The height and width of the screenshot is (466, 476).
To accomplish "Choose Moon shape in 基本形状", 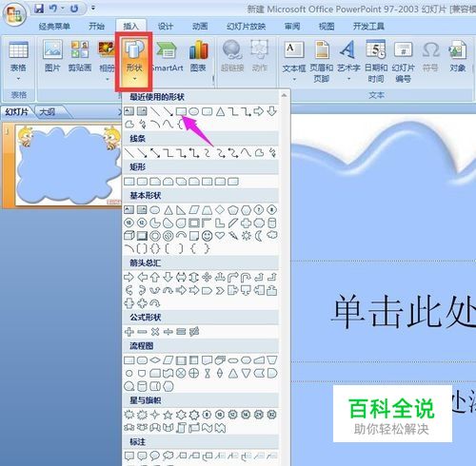I will pos(259,236).
